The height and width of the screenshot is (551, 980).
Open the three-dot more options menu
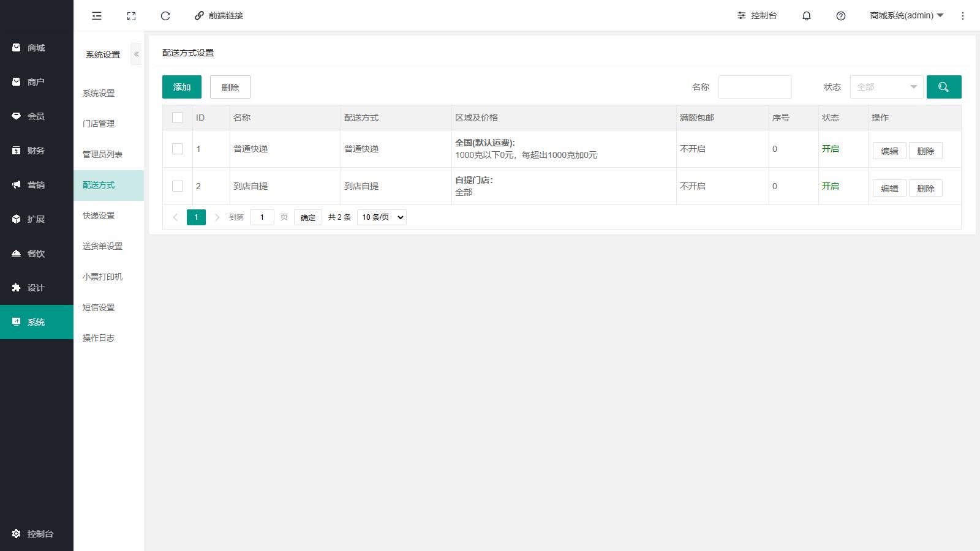click(x=963, y=16)
